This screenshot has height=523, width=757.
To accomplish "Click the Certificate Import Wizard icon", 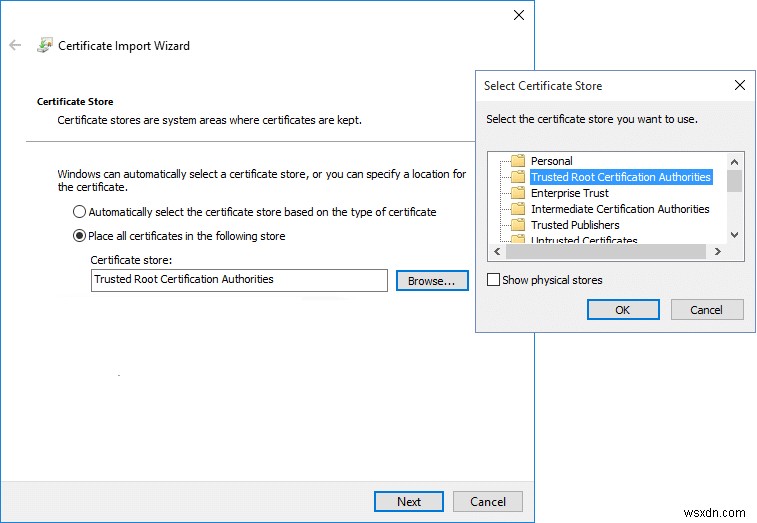I will tap(45, 45).
